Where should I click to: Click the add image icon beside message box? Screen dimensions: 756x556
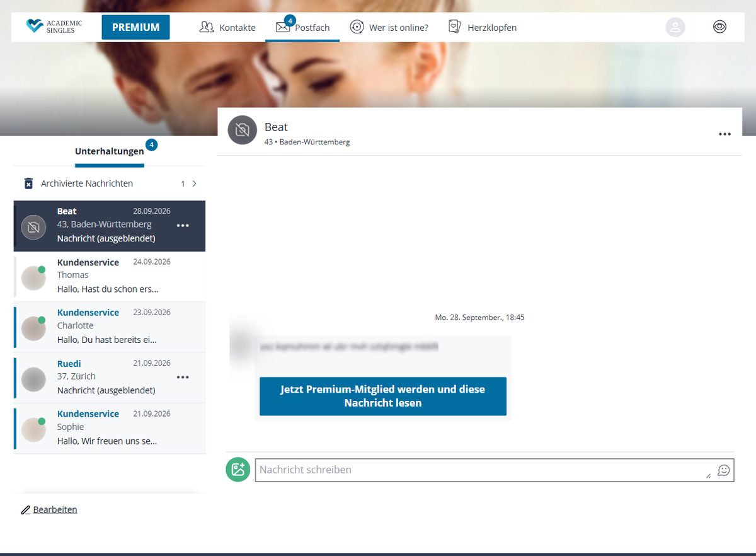238,470
